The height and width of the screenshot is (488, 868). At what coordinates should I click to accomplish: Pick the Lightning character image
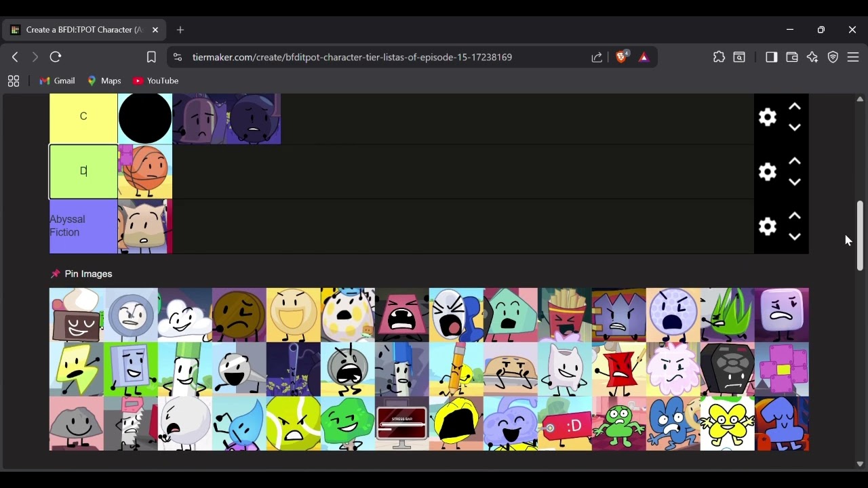(77, 369)
